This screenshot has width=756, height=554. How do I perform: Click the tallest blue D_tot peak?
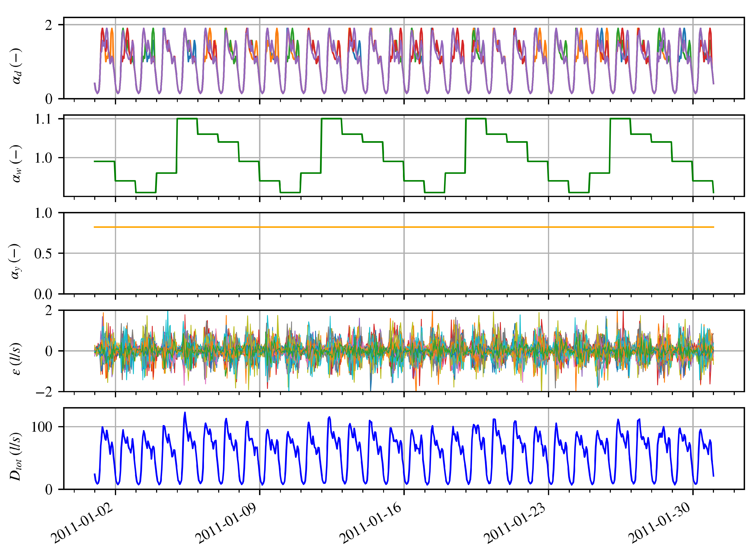tap(185, 413)
